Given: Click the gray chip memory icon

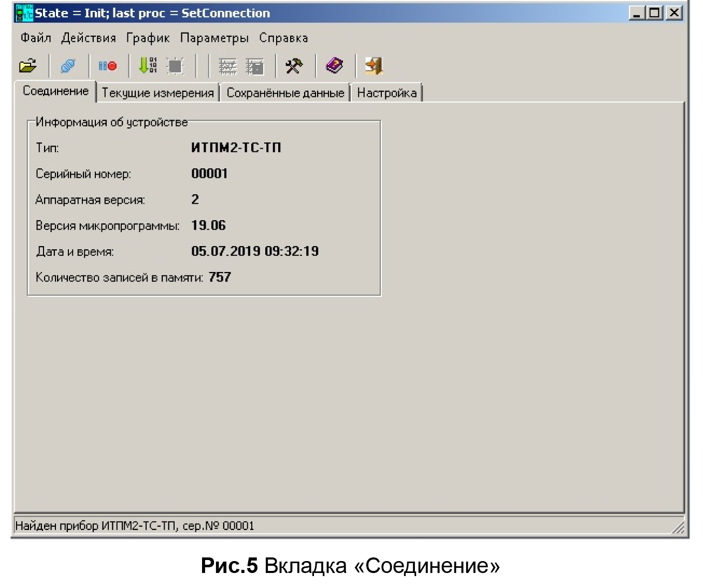Looking at the screenshot, I should pyautogui.click(x=176, y=66).
